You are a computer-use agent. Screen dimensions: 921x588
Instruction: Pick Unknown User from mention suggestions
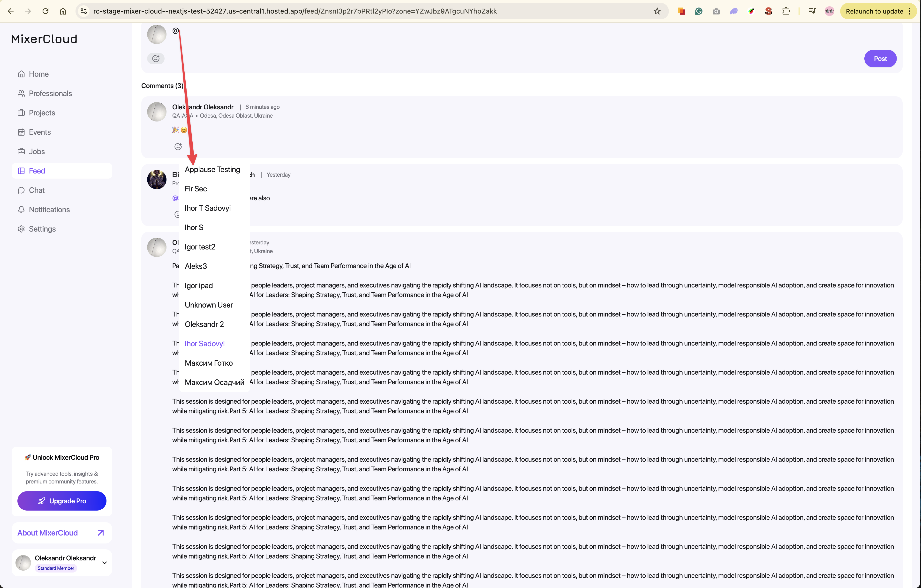[208, 305]
